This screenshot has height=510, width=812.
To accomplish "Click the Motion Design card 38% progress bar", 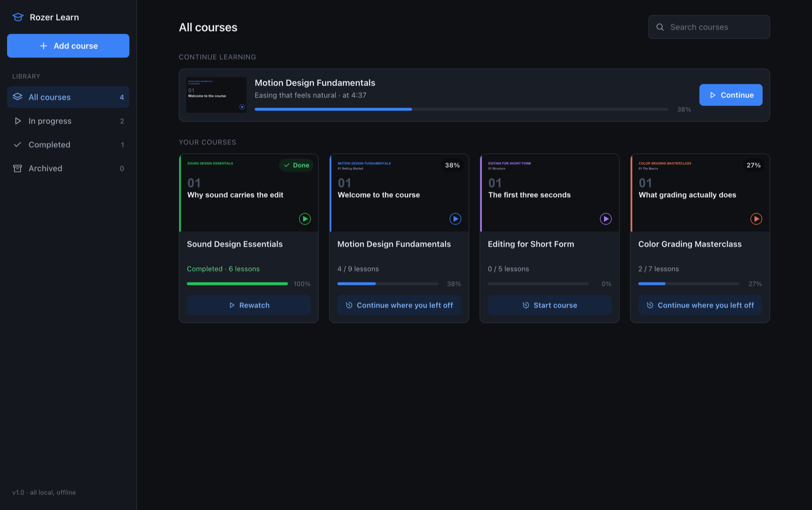I will point(388,284).
